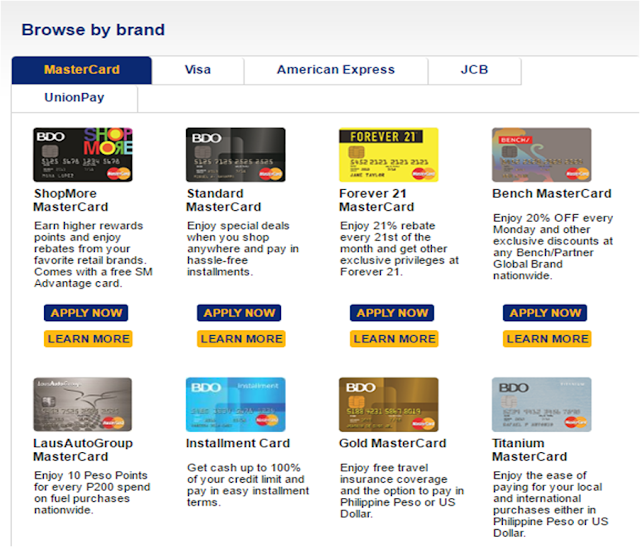
Task: Click 'Enjoy 20% OFF every Monday' text
Action: coord(553,247)
